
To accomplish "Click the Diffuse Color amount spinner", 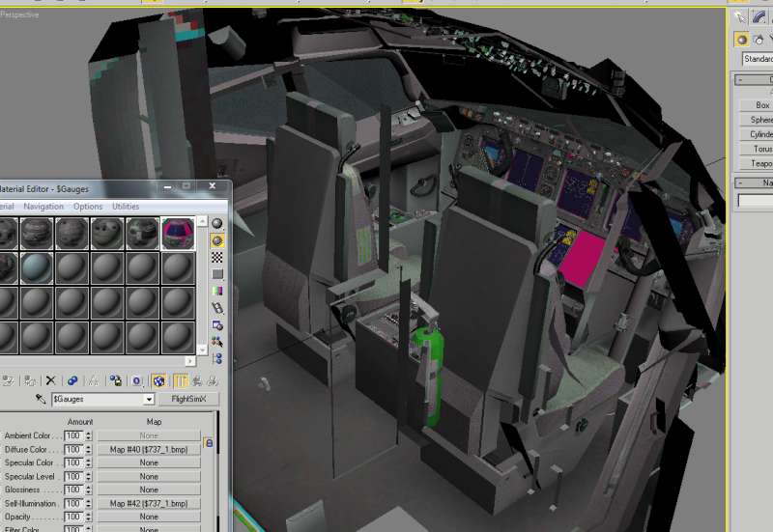I will click(x=88, y=449).
